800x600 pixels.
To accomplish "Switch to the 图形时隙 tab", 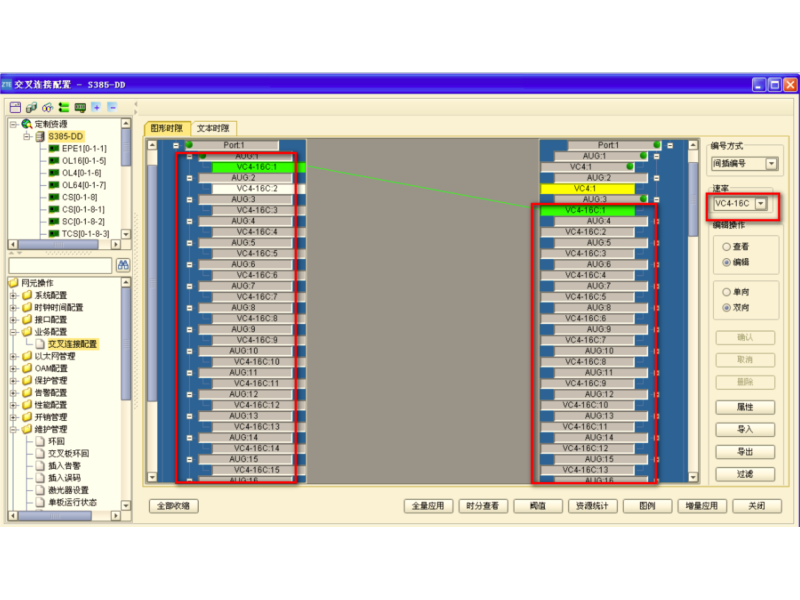I will (167, 129).
